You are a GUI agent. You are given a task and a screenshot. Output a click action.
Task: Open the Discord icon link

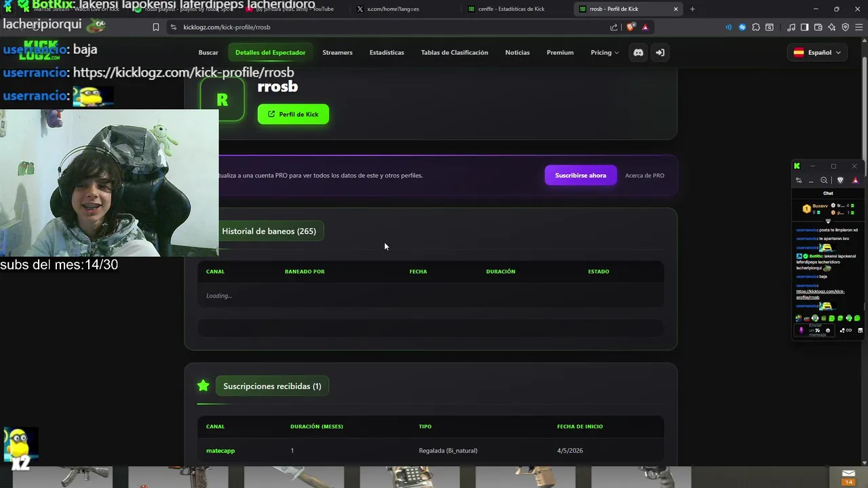click(638, 52)
